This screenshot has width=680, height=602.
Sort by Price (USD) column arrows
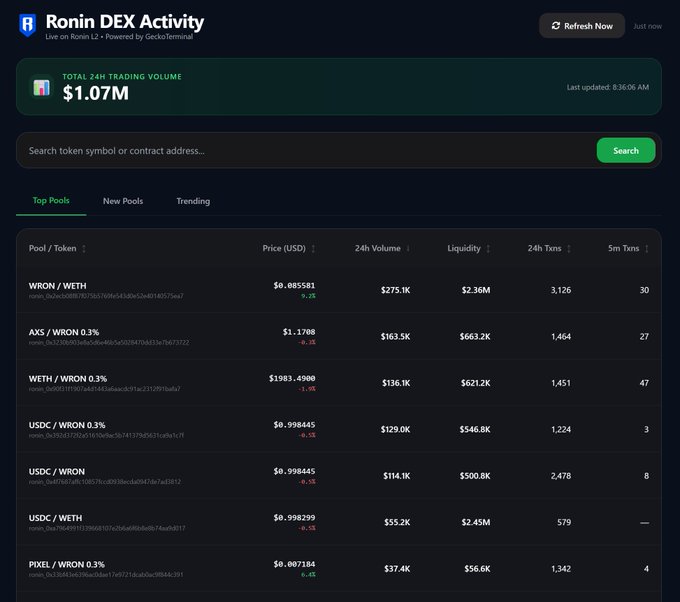313,249
